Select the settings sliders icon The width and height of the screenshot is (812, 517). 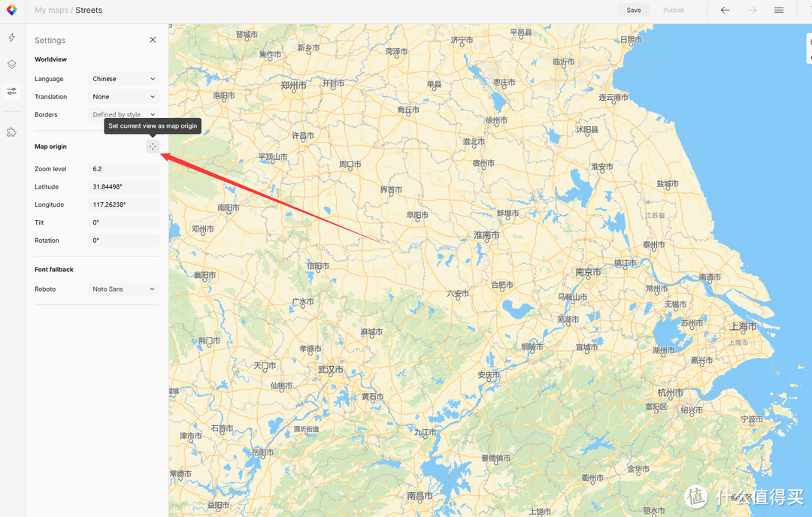click(11, 91)
